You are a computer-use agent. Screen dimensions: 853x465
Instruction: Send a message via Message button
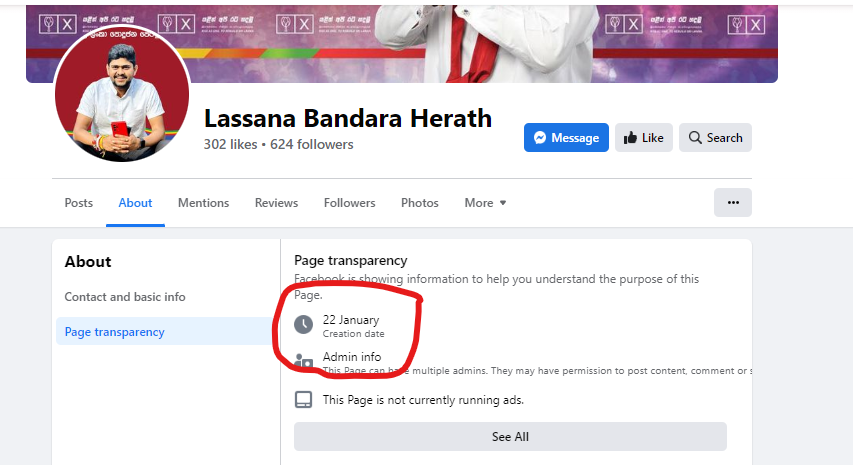pos(566,138)
